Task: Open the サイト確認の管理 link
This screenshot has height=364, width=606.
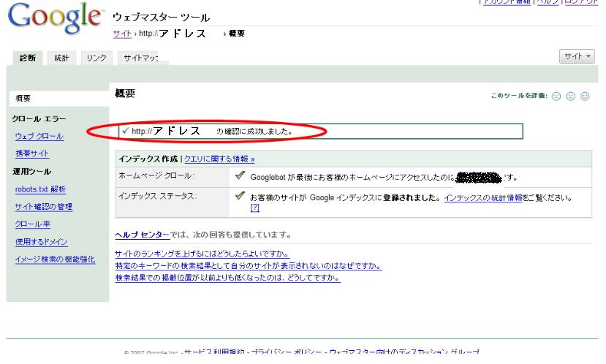Action: 44,207
